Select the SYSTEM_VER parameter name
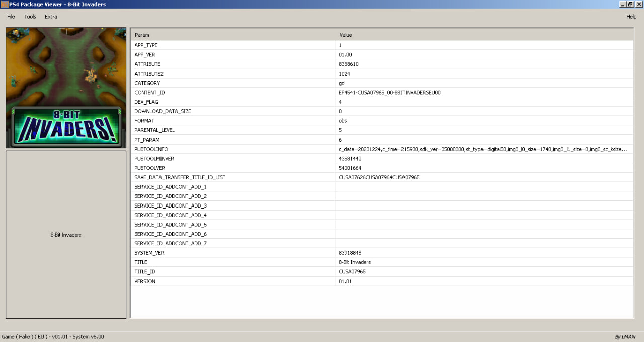This screenshot has height=342, width=644. (x=149, y=253)
